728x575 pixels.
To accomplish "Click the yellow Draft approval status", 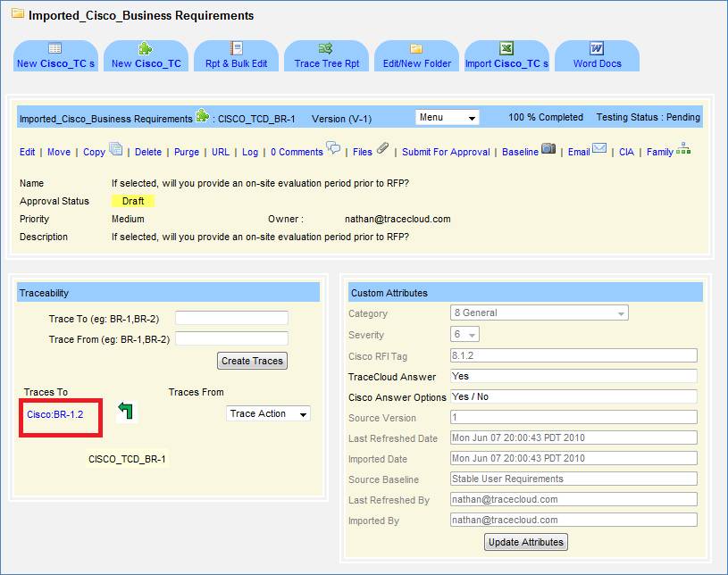I will pyautogui.click(x=133, y=201).
